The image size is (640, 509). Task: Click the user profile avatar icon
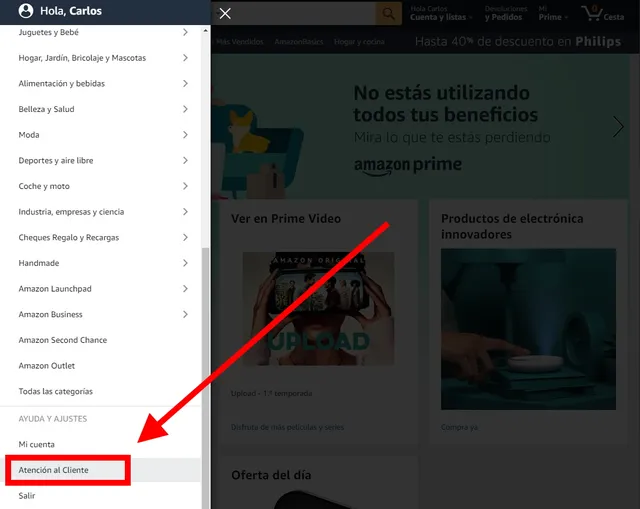pos(26,11)
